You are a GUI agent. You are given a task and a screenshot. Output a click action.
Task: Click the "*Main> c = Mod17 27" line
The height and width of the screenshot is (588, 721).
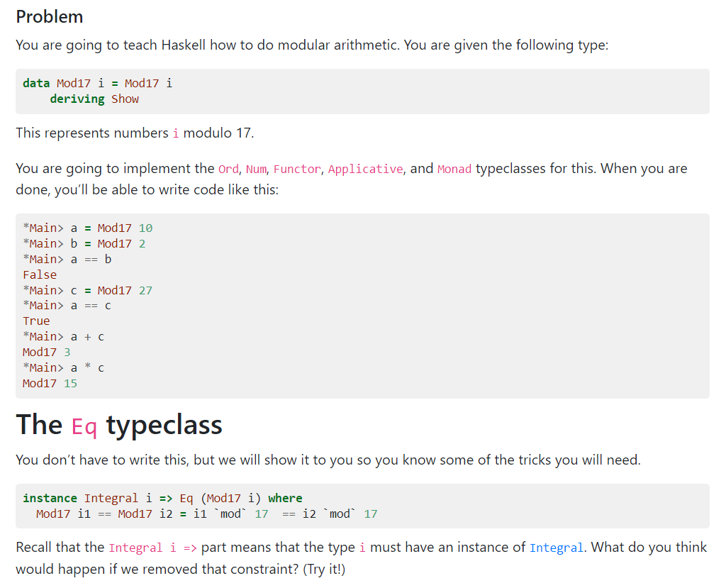[87, 290]
